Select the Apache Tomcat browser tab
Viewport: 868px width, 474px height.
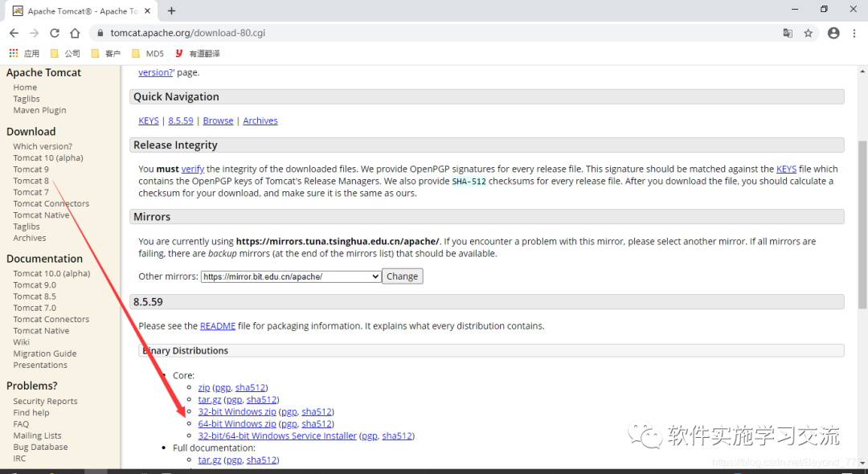(83, 11)
